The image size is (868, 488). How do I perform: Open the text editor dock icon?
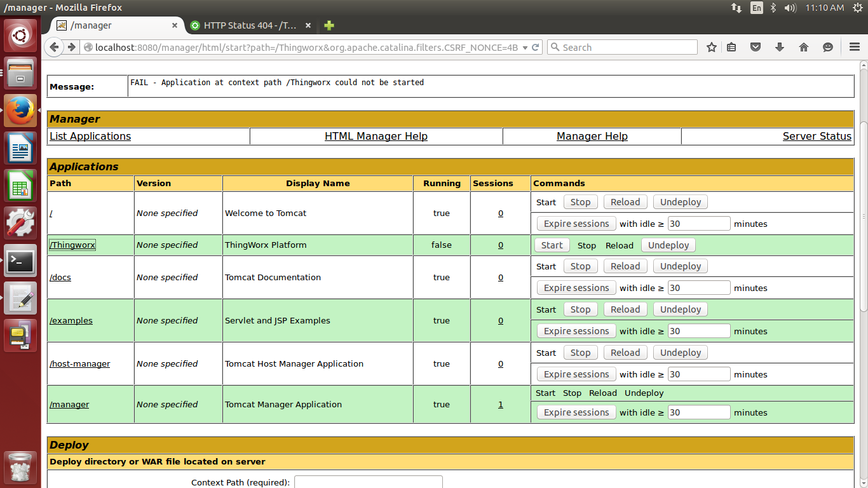tap(20, 298)
